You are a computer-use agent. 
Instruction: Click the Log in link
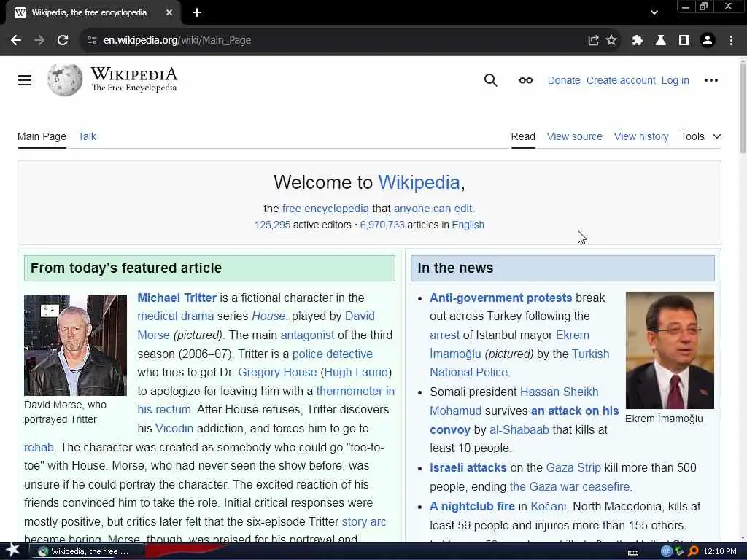675,80
